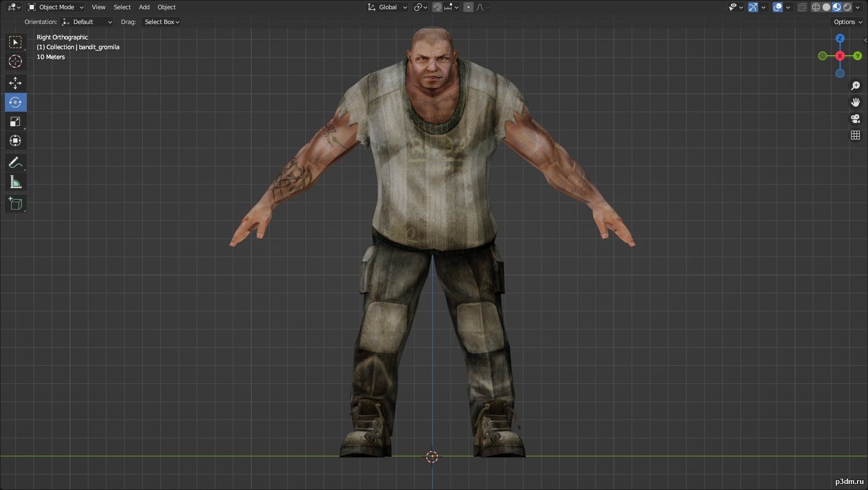Open the Object Mode dropdown
Viewport: 868px width, 490px height.
tap(56, 7)
